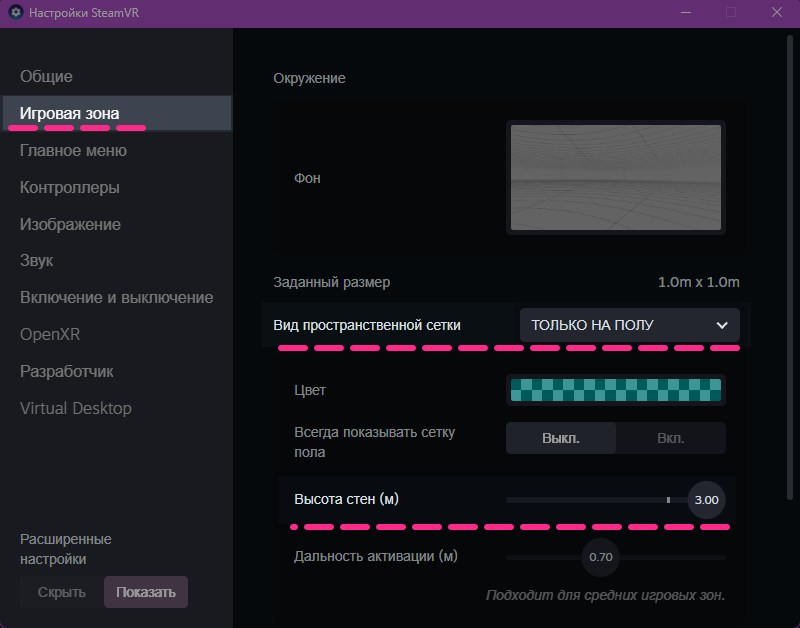The height and width of the screenshot is (628, 800).
Task: Open the Общие settings section
Action: [x=46, y=77]
